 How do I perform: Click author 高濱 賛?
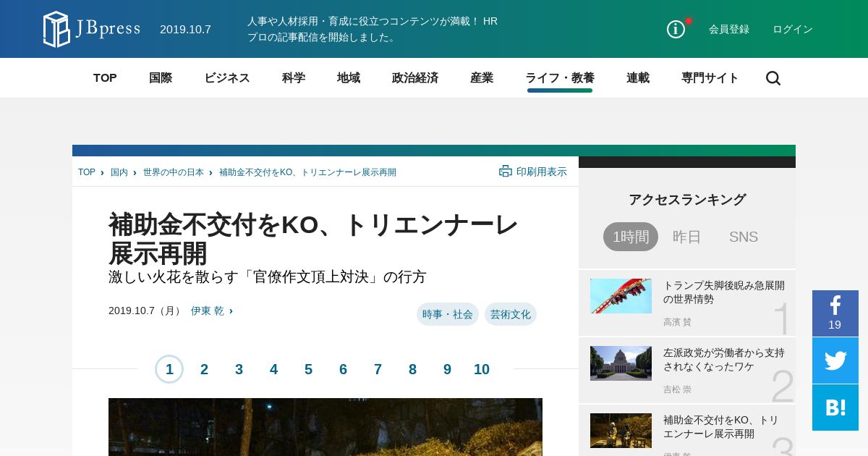coord(677,322)
